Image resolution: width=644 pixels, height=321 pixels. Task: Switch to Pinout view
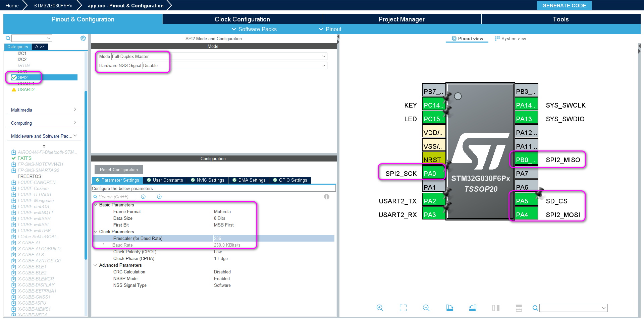point(467,39)
